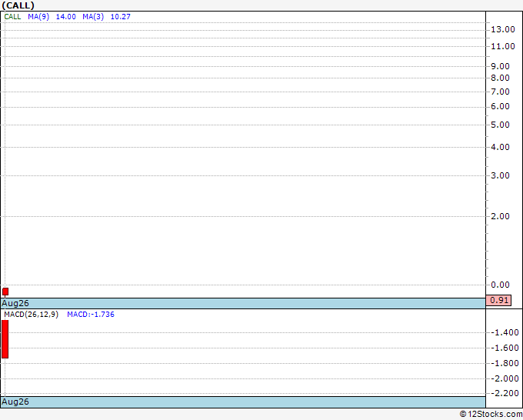Click the 7.00 price axis label
The width and height of the screenshot is (523, 420).
point(501,92)
